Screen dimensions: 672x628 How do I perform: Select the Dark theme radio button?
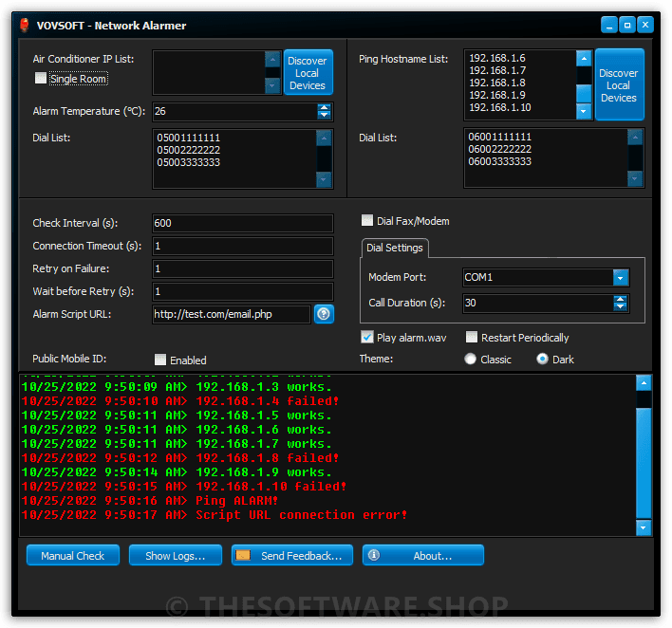point(542,359)
